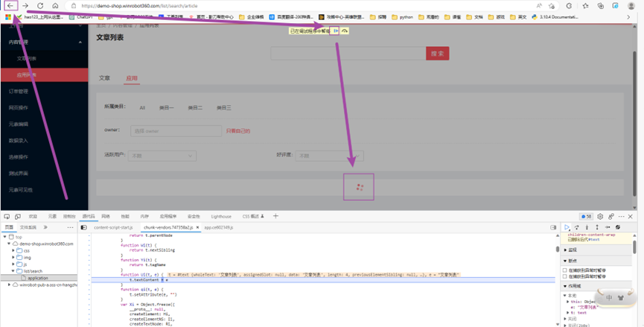Resume script execution in debugger toolbar
This screenshot has width=644, height=327.
pos(567,227)
